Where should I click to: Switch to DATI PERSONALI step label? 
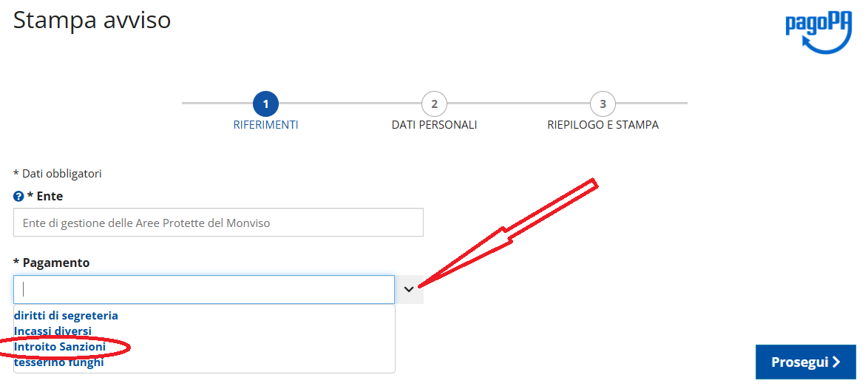[434, 125]
